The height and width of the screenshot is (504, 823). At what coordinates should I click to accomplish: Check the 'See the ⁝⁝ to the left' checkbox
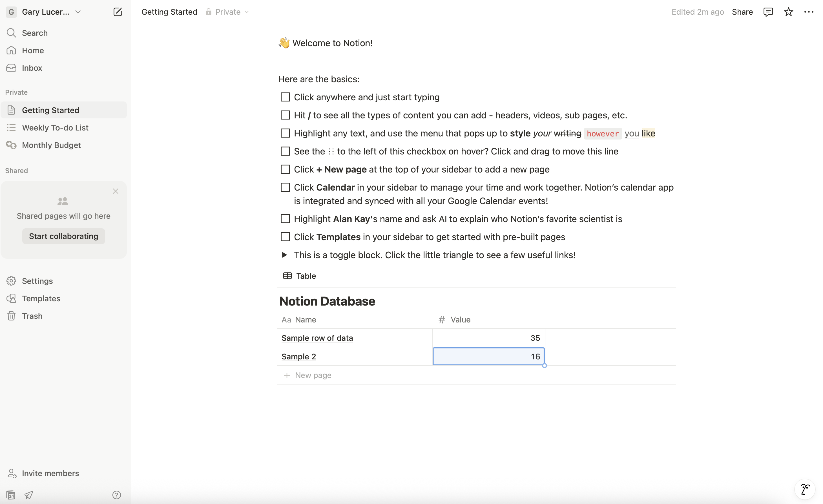tap(285, 151)
